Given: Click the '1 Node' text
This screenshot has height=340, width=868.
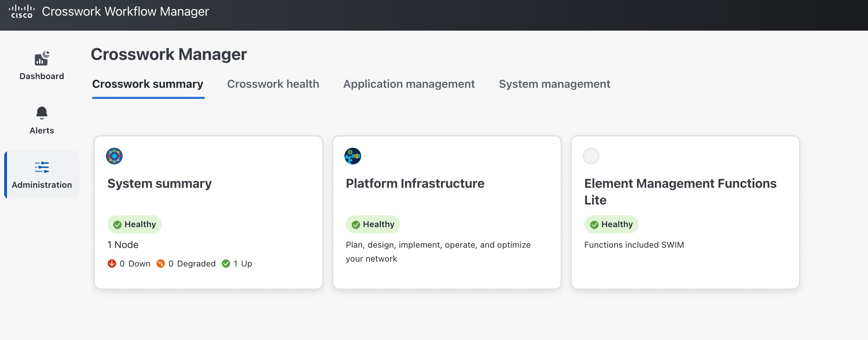Looking at the screenshot, I should click(x=123, y=245).
